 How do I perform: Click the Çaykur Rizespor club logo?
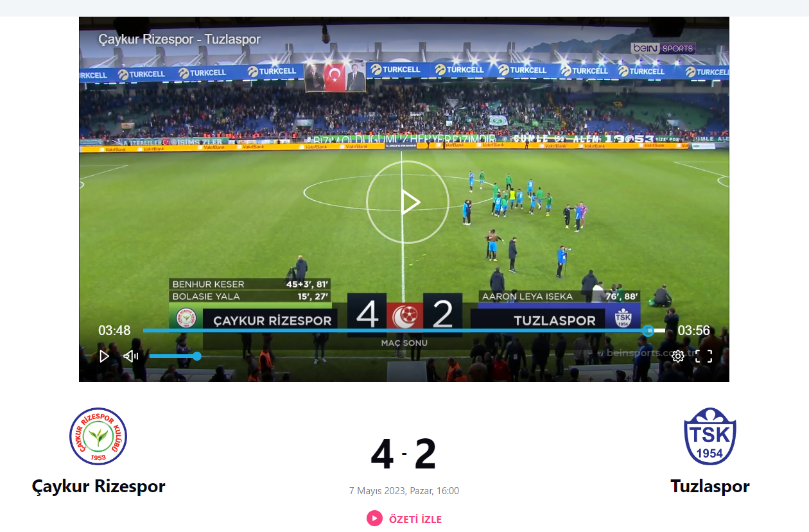98,436
